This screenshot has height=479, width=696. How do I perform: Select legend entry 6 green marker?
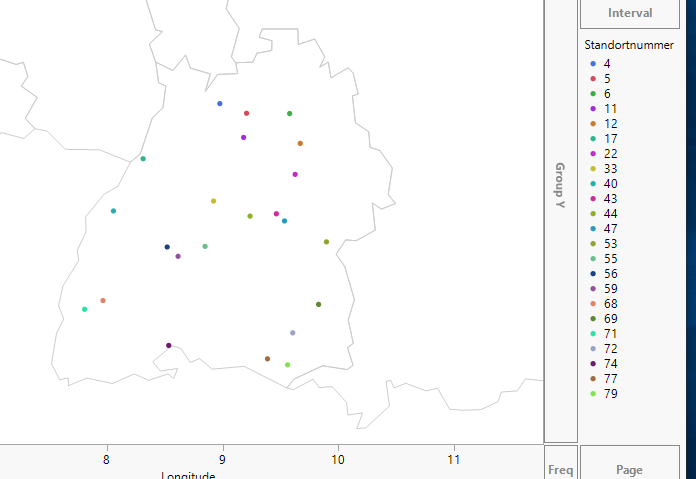[x=593, y=94]
